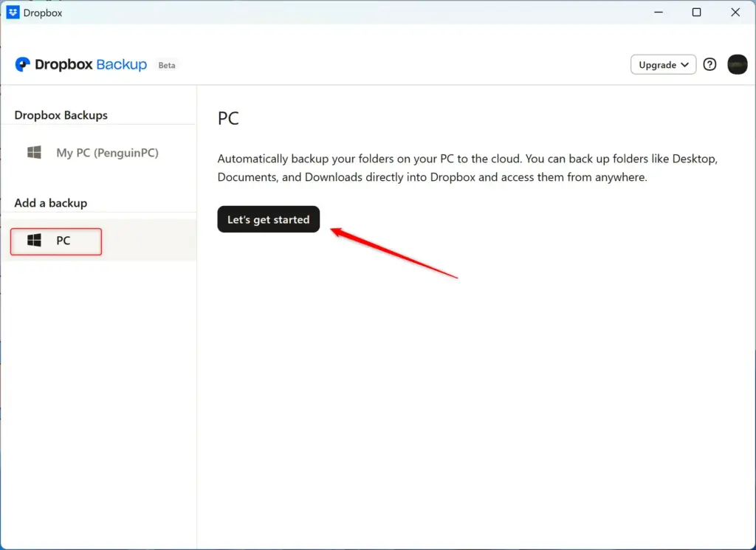Open the help question mark icon
The image size is (756, 550).
click(x=709, y=64)
